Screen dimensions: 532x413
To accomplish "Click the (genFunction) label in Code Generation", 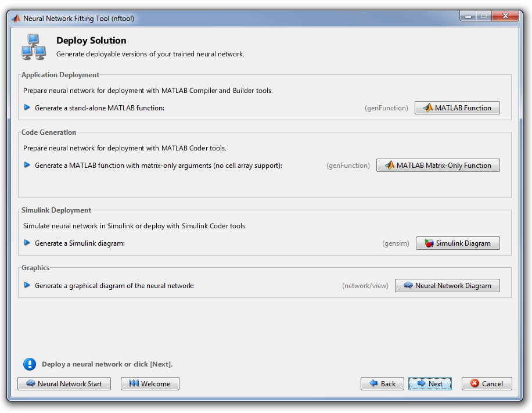I will coord(348,166).
